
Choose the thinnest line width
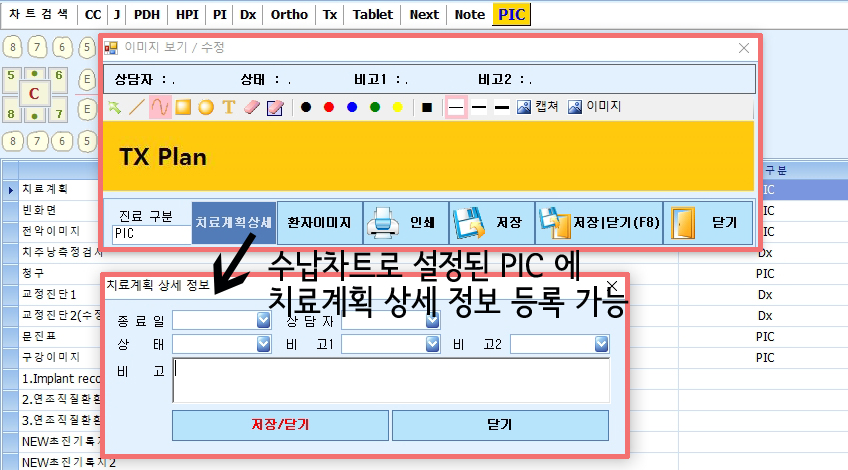pyautogui.click(x=456, y=107)
